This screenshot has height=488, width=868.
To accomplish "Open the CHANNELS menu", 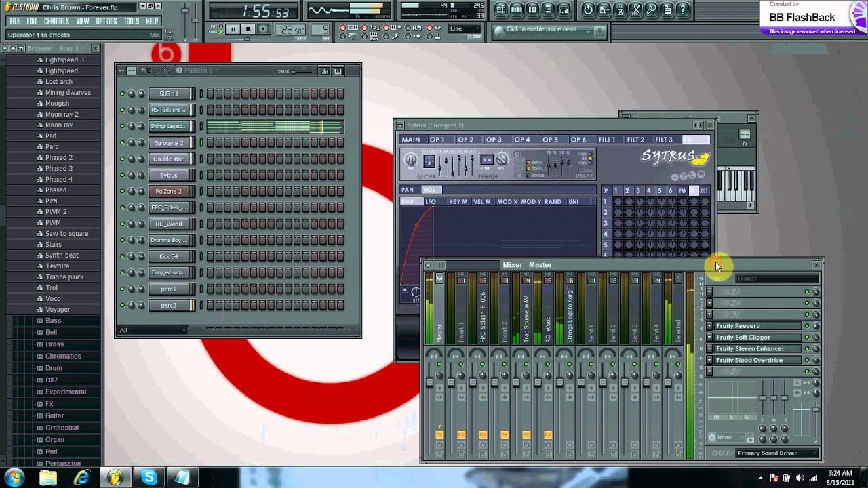I will click(56, 21).
